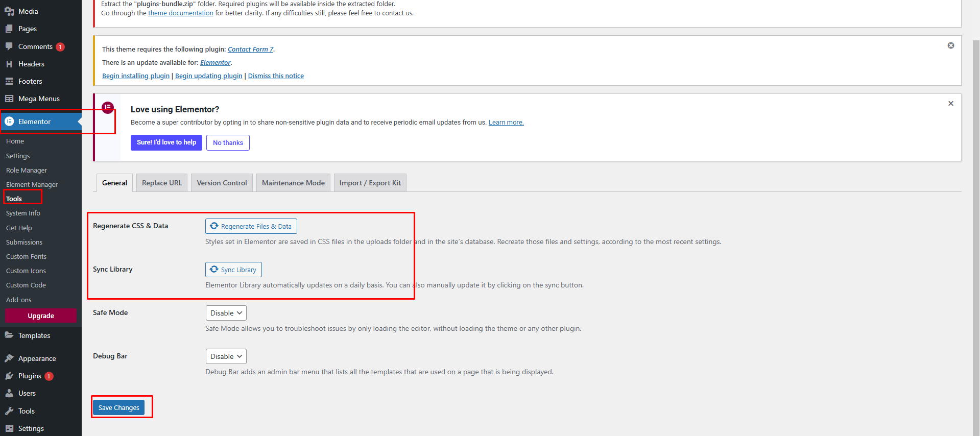The height and width of the screenshot is (436, 980).
Task: Click the No thanks button
Action: [x=228, y=142]
